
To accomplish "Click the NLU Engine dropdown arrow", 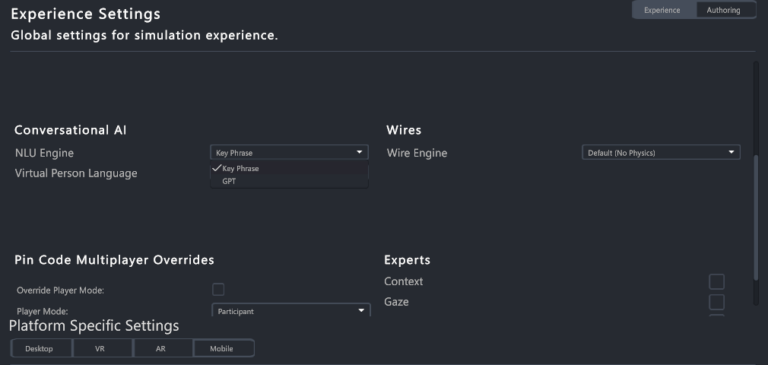I will tap(359, 152).
